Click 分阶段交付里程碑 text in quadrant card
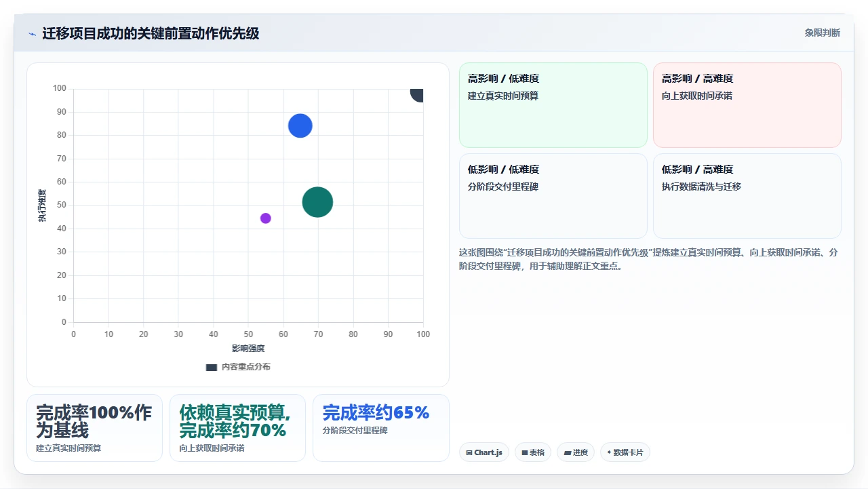 (x=503, y=187)
